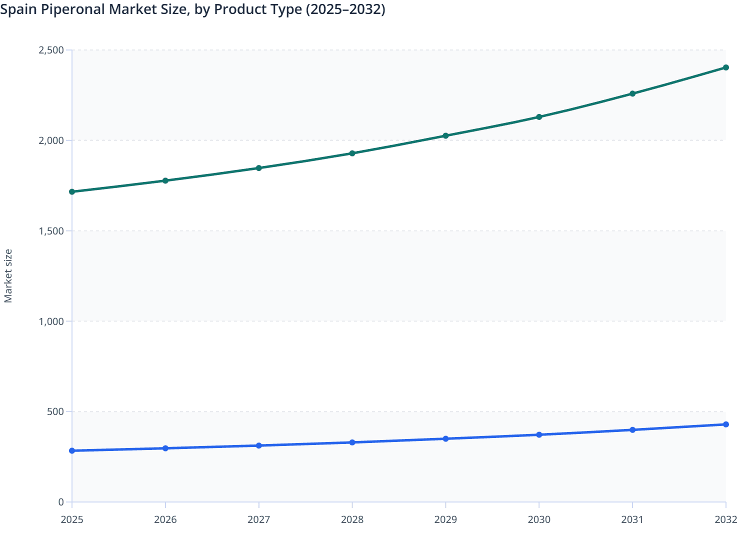754x560 pixels.
Task: Click the 2025 x-axis label
Action: pos(72,520)
